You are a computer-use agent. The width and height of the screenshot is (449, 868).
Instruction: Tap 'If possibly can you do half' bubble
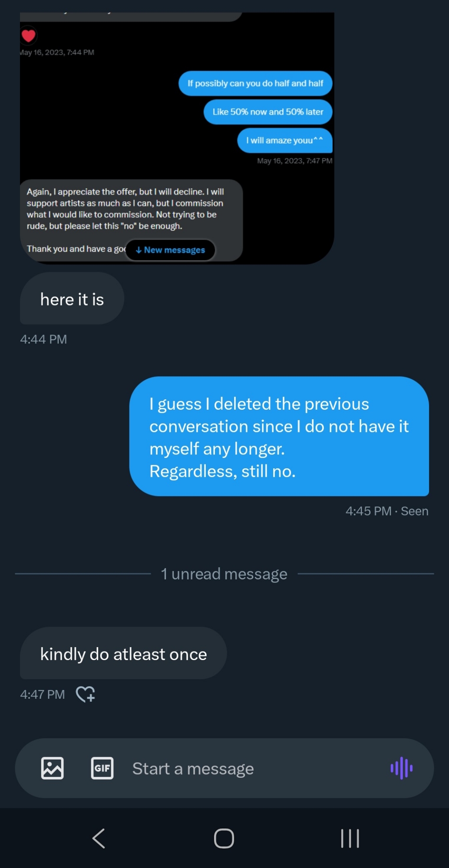click(x=255, y=83)
